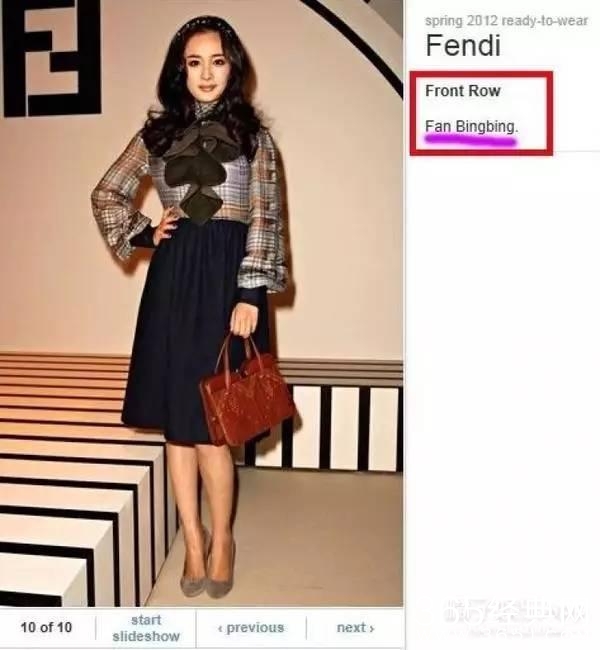This screenshot has height=650, width=600.
Task: Click the left chevron beside previous
Action: point(220,628)
